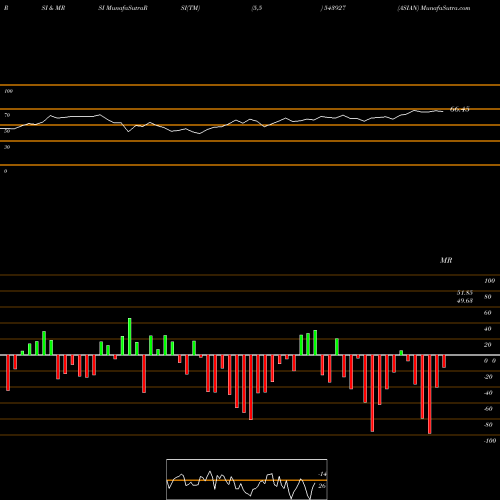
Task: Click the ")348927" header value
Action: point(333,8)
